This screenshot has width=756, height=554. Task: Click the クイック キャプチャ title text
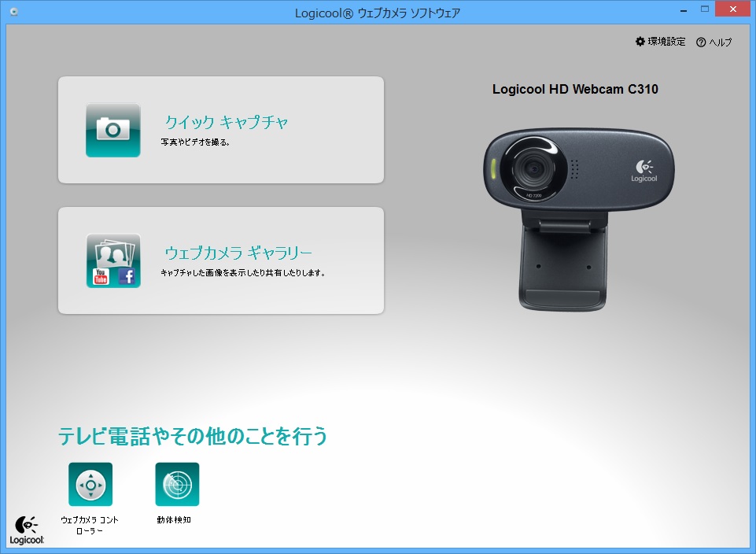(227, 122)
